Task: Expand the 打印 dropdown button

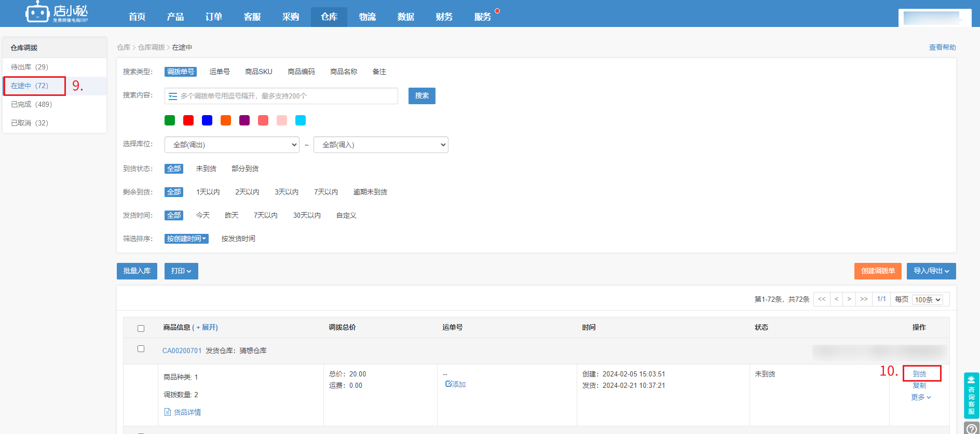Action: pyautogui.click(x=181, y=271)
